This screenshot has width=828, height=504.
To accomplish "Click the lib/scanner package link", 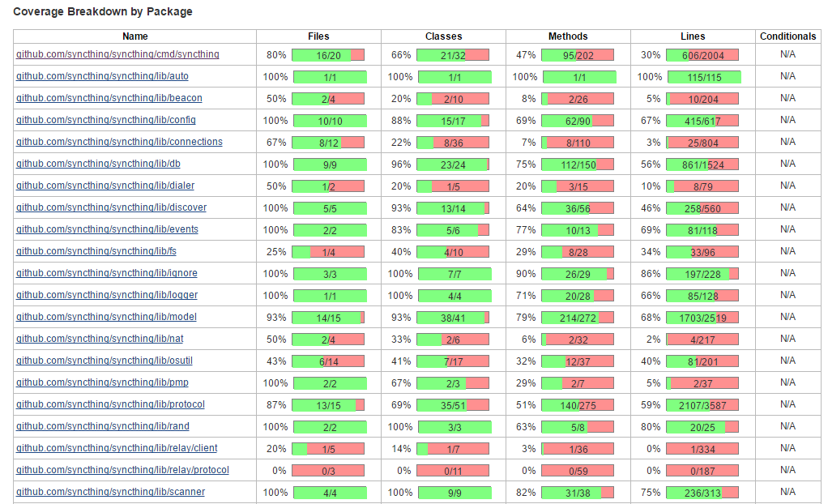I will tap(110, 492).
